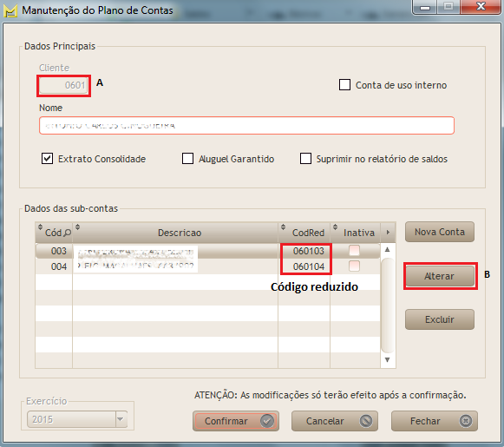Image resolution: width=504 pixels, height=447 pixels.
Task: Click the column chooser arrow in the table header
Action: coord(388,233)
